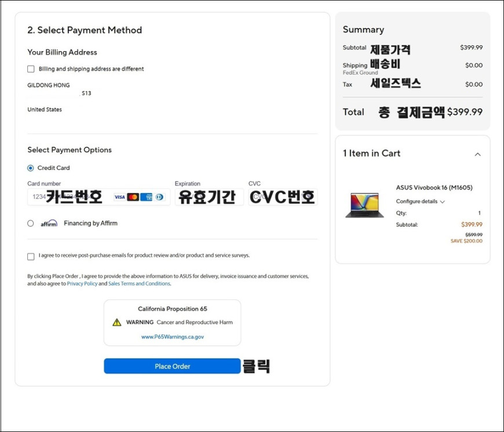Open the www.P65Warnings.ca.gov link
This screenshot has width=504, height=432.
click(x=173, y=337)
